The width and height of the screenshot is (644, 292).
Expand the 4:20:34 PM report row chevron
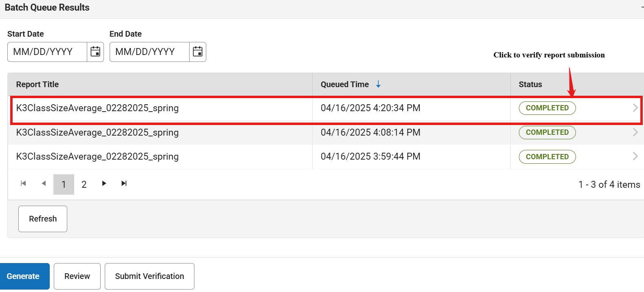(x=635, y=108)
